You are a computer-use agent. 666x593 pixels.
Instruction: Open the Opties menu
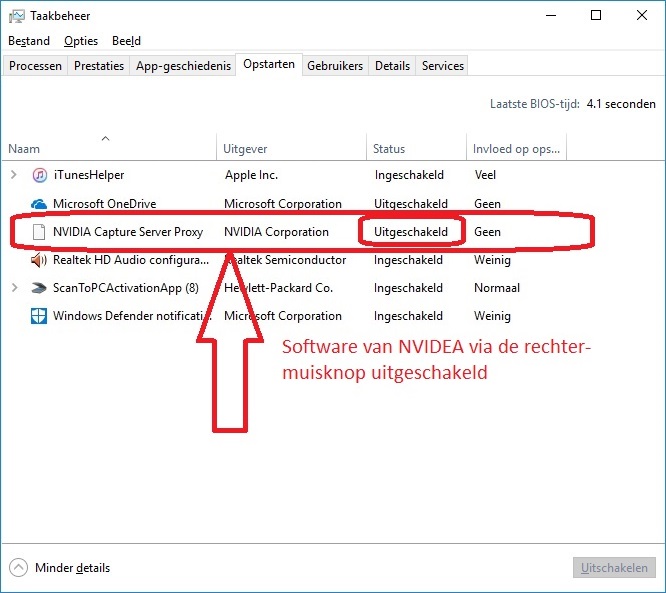coord(81,41)
